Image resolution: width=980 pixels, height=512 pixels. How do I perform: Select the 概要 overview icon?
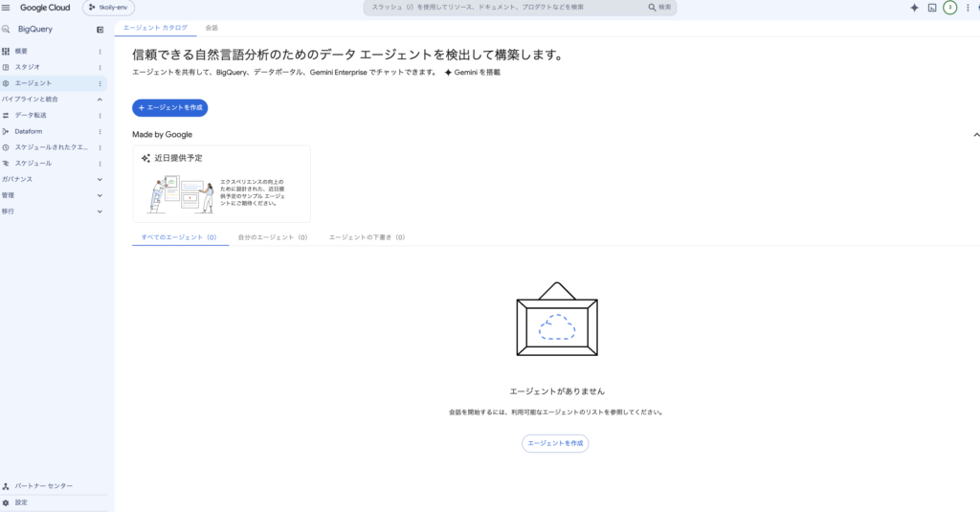pos(6,52)
